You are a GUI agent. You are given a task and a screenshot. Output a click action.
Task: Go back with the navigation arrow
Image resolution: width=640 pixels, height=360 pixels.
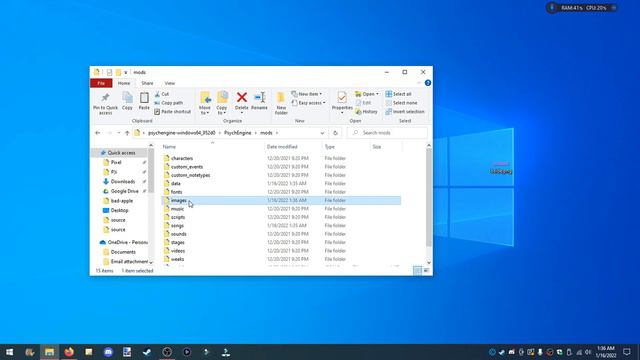[x=98, y=133]
